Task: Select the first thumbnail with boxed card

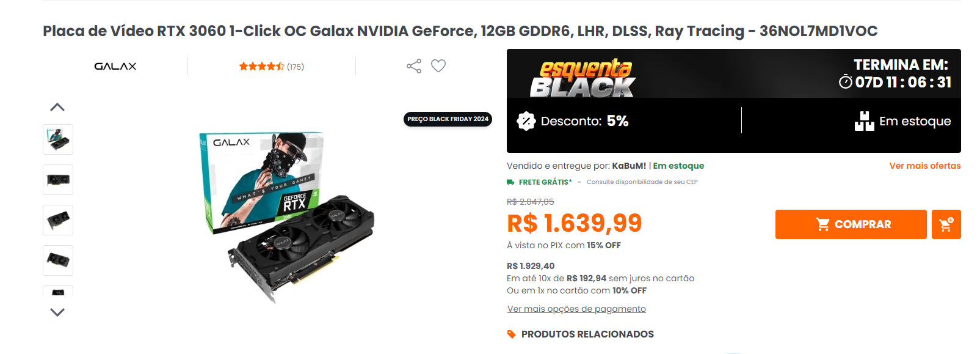Action: (58, 139)
